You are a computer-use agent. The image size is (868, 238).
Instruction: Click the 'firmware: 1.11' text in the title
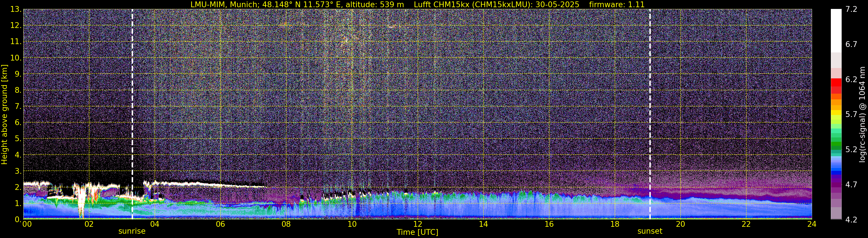617,4
